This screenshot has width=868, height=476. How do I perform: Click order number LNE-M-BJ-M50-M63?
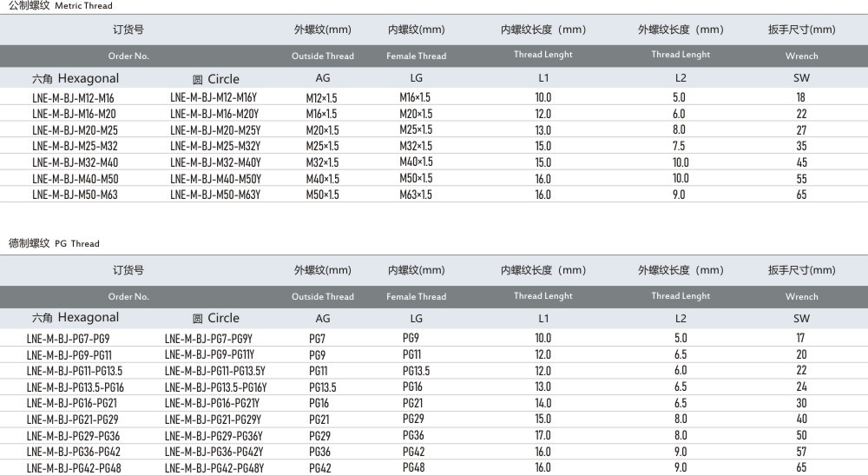click(75, 195)
